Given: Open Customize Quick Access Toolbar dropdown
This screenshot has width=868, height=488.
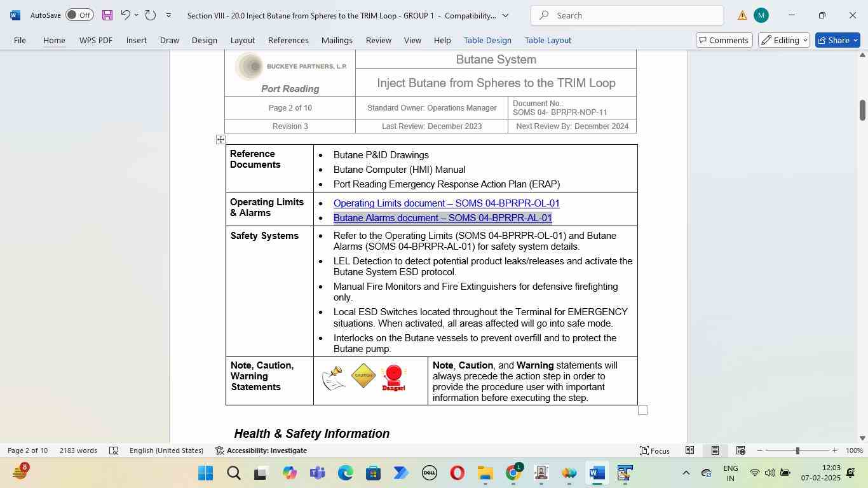Looking at the screenshot, I should (168, 15).
